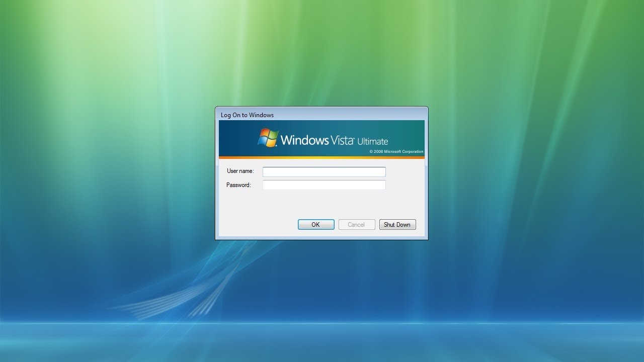Click the 'Windows Vista Ultimate' banner text

point(334,140)
